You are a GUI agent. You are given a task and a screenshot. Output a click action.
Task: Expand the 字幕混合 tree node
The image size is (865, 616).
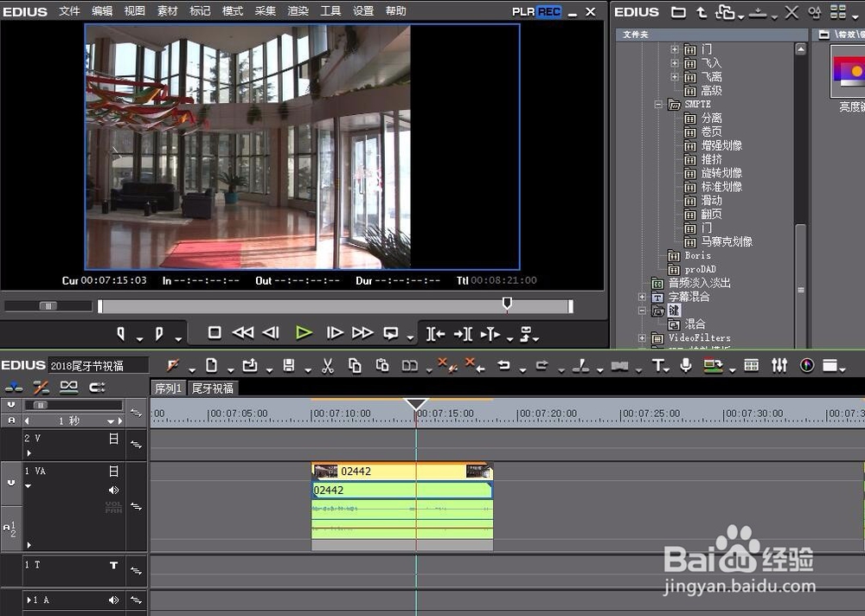point(643,297)
